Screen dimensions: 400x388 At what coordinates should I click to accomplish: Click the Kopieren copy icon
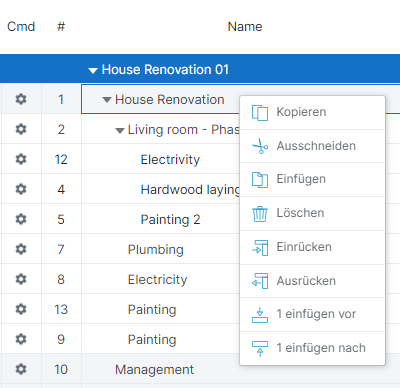(x=260, y=112)
